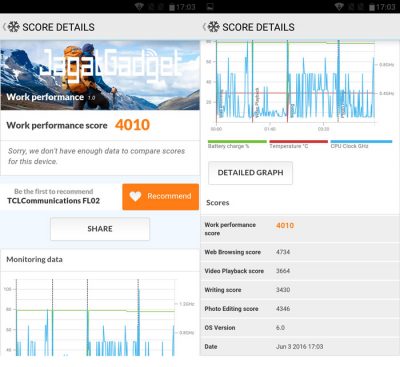Screen dimensions: 400x367
Task: Open the DETAILED GRAPH button
Action: 250,173
